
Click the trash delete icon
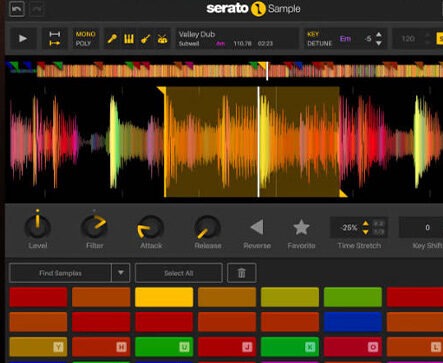pyautogui.click(x=242, y=273)
